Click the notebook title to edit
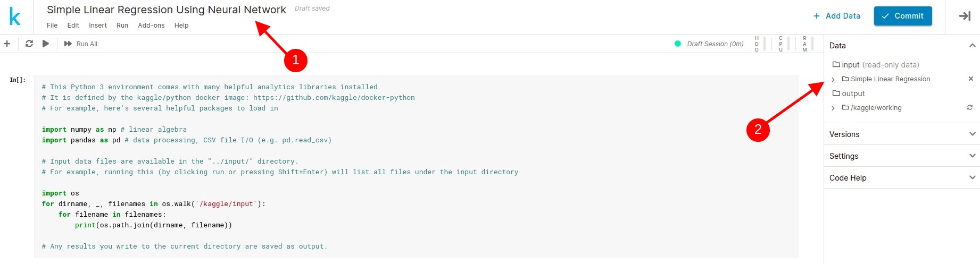980x264 pixels. pyautogui.click(x=167, y=10)
